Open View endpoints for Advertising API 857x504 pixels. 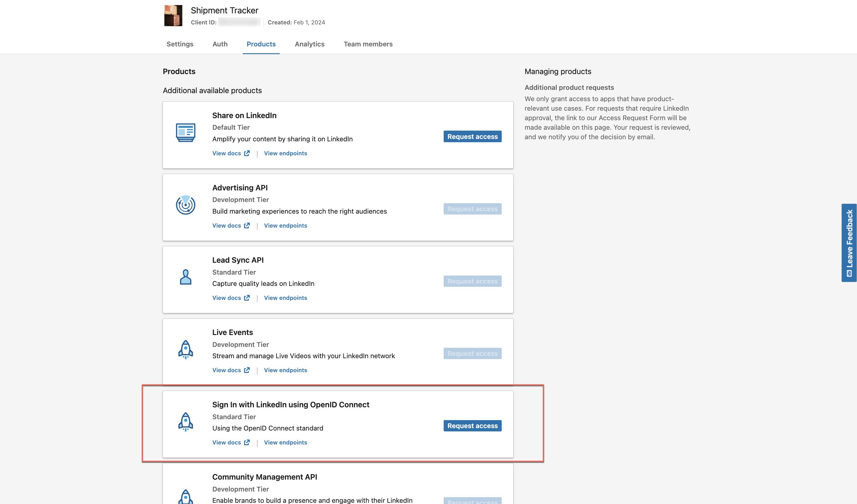point(285,226)
